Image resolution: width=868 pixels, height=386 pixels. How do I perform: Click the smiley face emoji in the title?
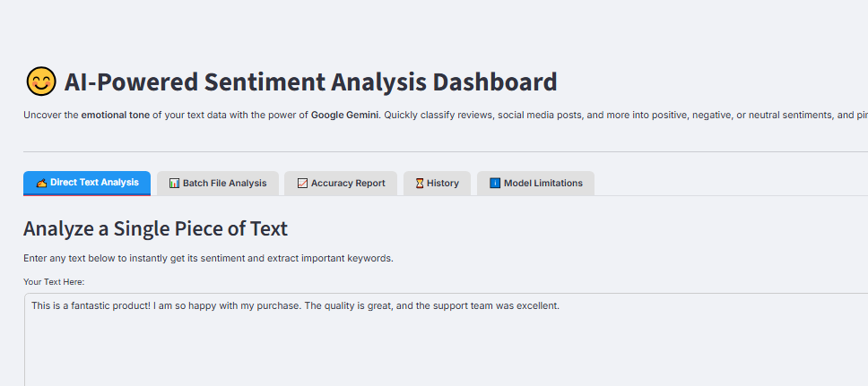pos(41,81)
